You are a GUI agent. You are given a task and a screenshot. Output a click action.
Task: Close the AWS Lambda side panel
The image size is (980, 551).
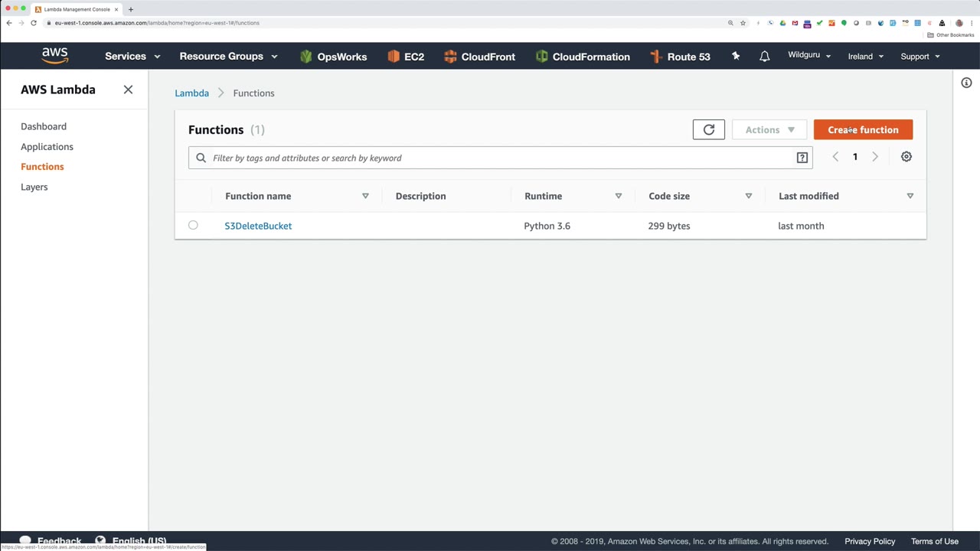click(128, 90)
